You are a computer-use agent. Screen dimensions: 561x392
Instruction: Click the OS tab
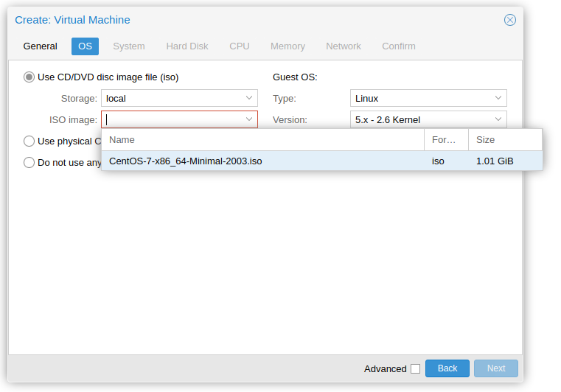86,46
